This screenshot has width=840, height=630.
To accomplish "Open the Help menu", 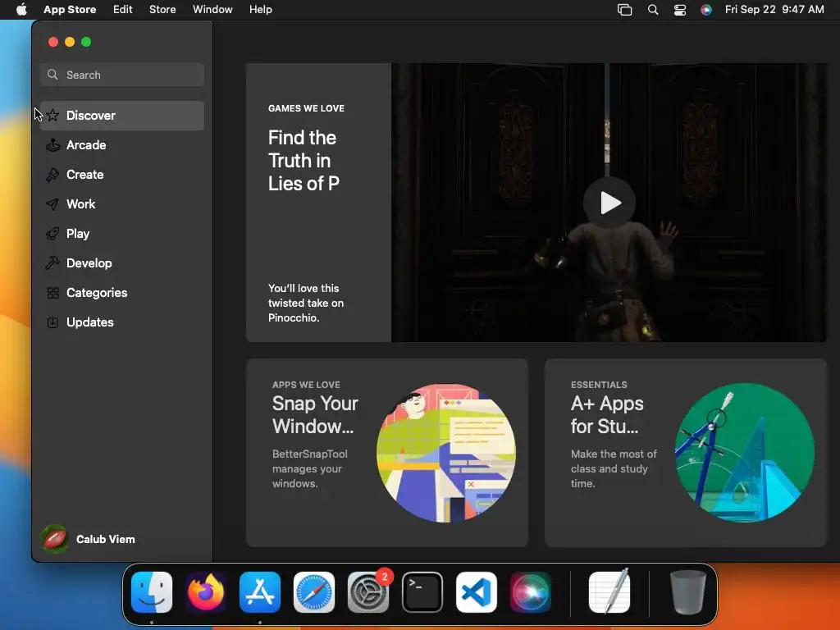I will click(x=260, y=10).
